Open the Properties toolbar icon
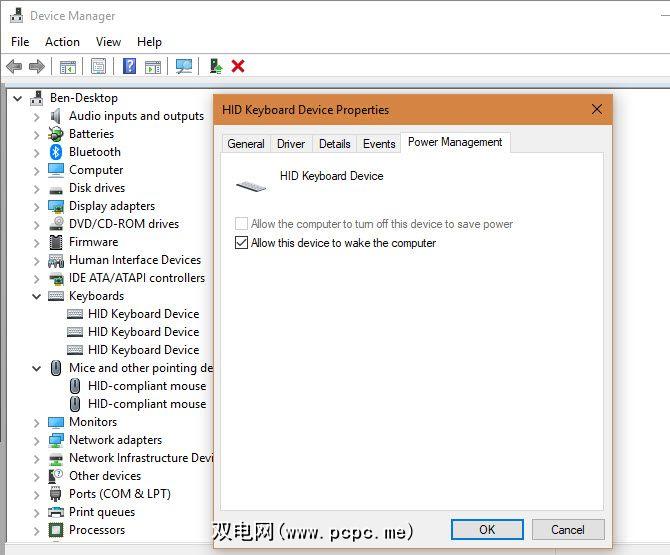This screenshot has height=555, width=670. (99, 66)
